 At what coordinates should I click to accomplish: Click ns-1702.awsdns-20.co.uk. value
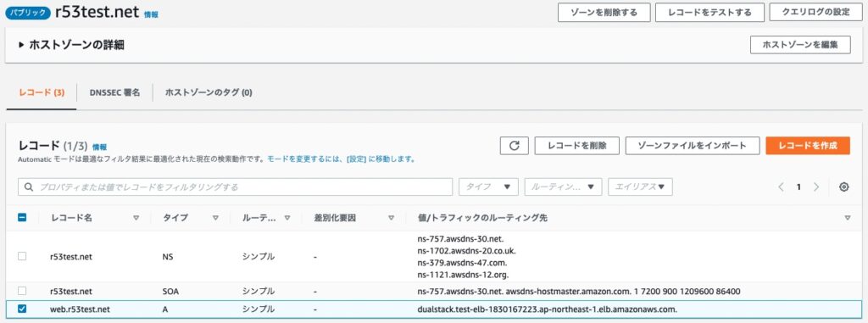pyautogui.click(x=467, y=250)
